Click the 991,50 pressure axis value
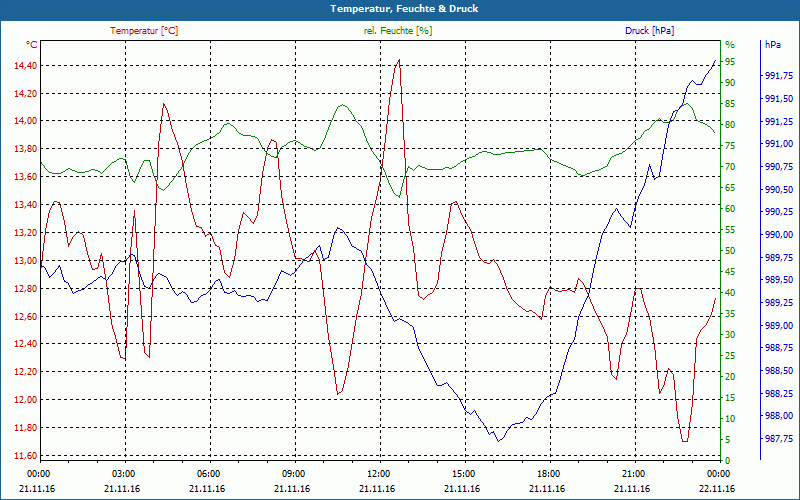The width and height of the screenshot is (800, 500). (x=779, y=98)
